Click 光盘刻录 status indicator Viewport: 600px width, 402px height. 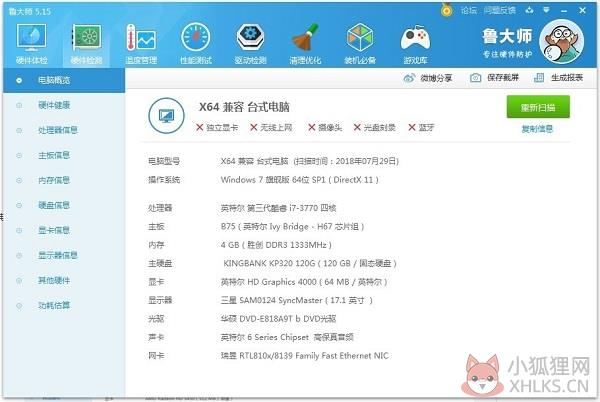[375, 127]
